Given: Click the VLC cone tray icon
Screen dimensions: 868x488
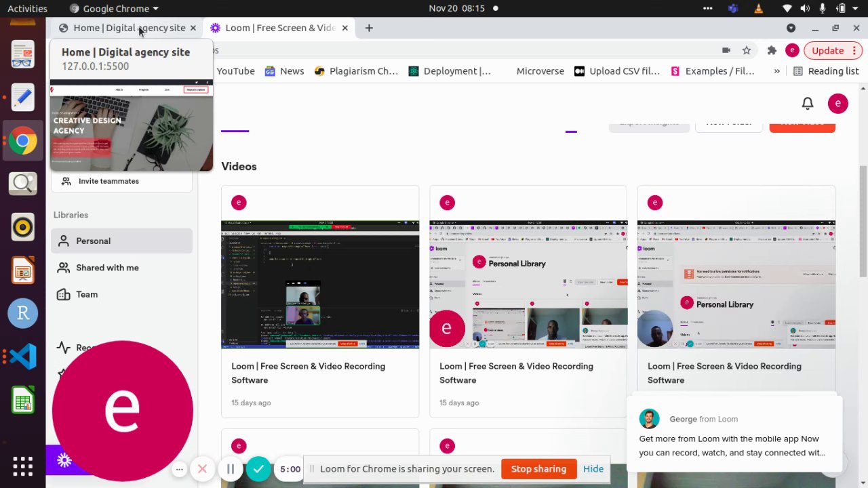Looking at the screenshot, I should point(758,8).
